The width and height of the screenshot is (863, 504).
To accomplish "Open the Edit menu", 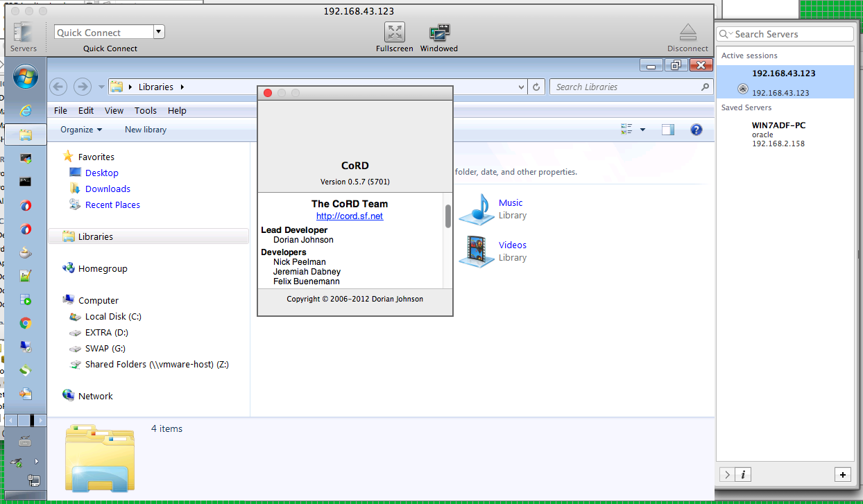I will pos(86,110).
